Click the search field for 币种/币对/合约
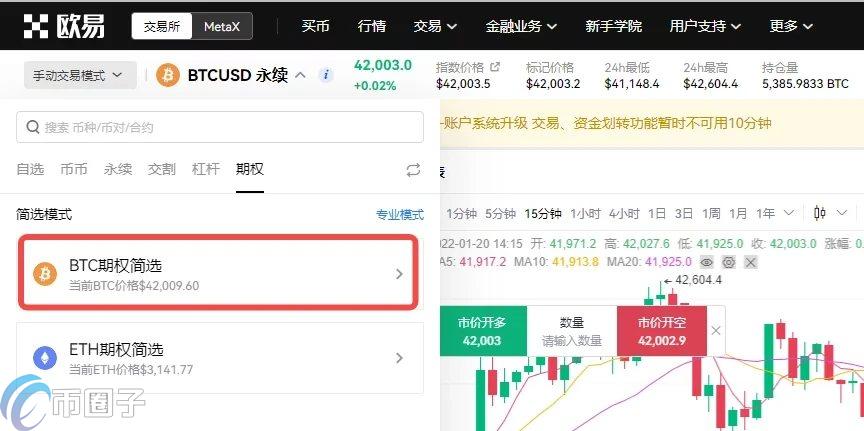The height and width of the screenshot is (431, 864). [220, 127]
